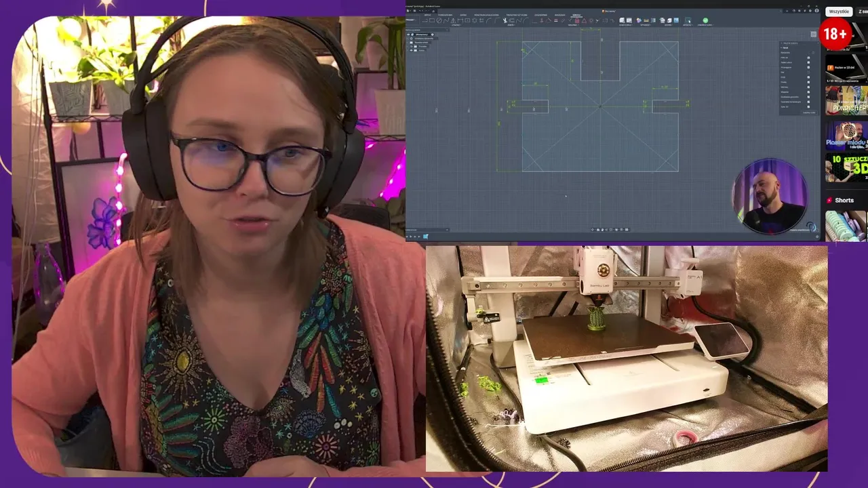Select the Rectangle sketch tool
Viewport: 868px width, 488px height.
(432, 21)
